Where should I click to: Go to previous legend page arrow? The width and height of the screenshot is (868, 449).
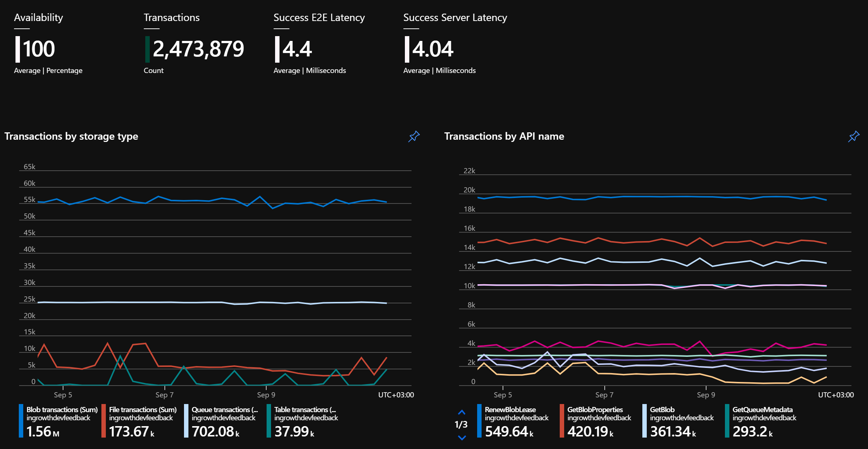(x=462, y=412)
